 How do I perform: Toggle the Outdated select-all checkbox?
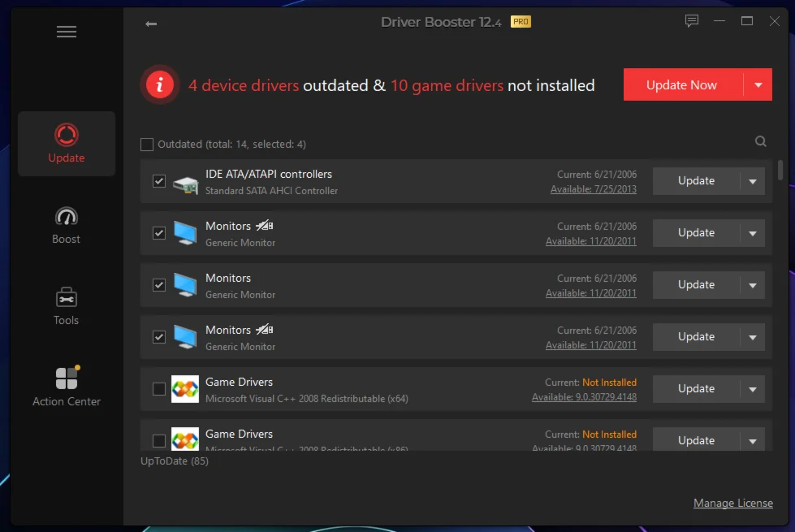147,145
